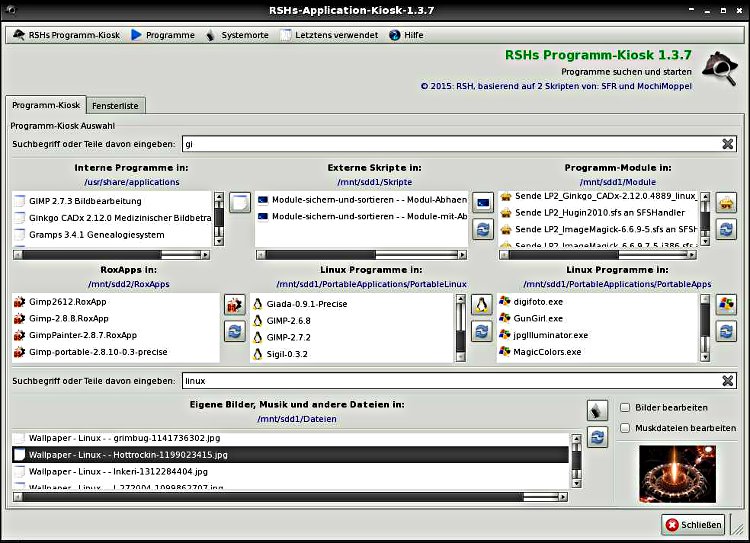Select Sende LP2_ImageMagick-6.6.9-5.sfs entry
The width and height of the screenshot is (750, 543).
[599, 229]
